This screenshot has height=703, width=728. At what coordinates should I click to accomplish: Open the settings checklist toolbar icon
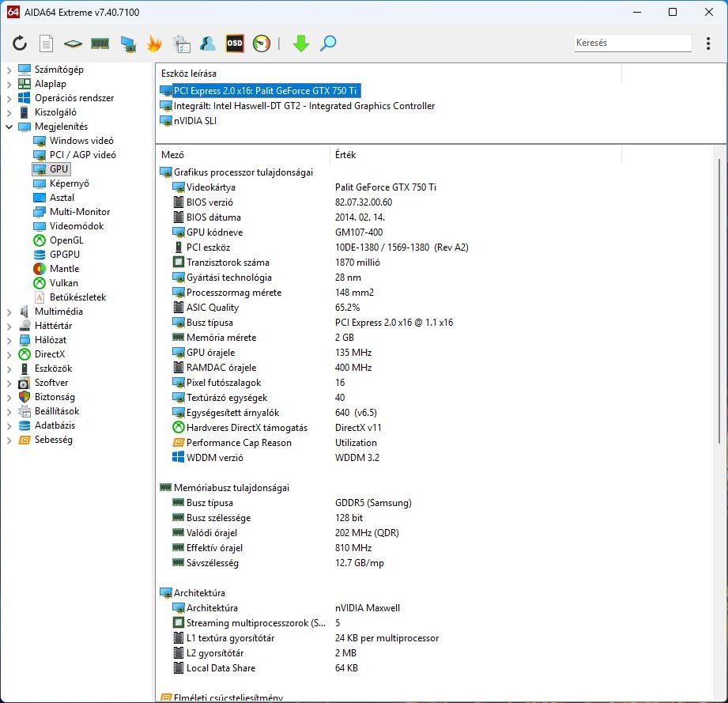(181, 43)
